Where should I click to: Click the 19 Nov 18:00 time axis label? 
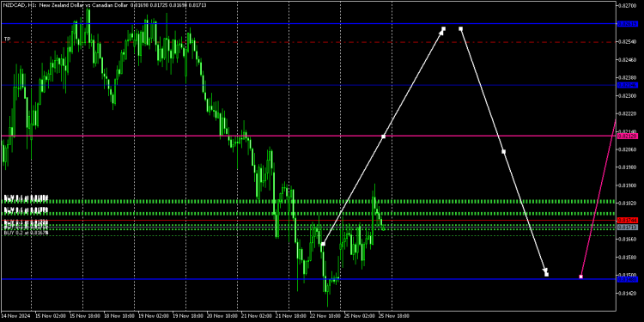click(x=188, y=316)
